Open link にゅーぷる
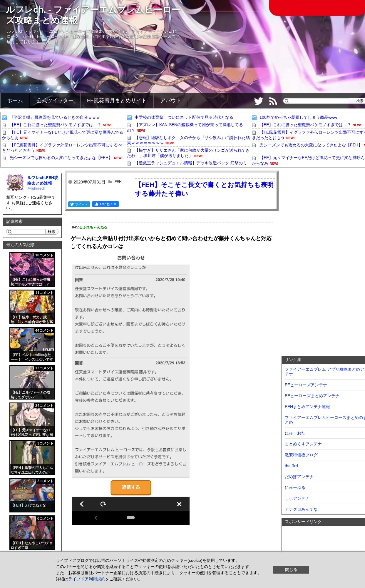Viewport: 365px width, 588px height. (295, 487)
